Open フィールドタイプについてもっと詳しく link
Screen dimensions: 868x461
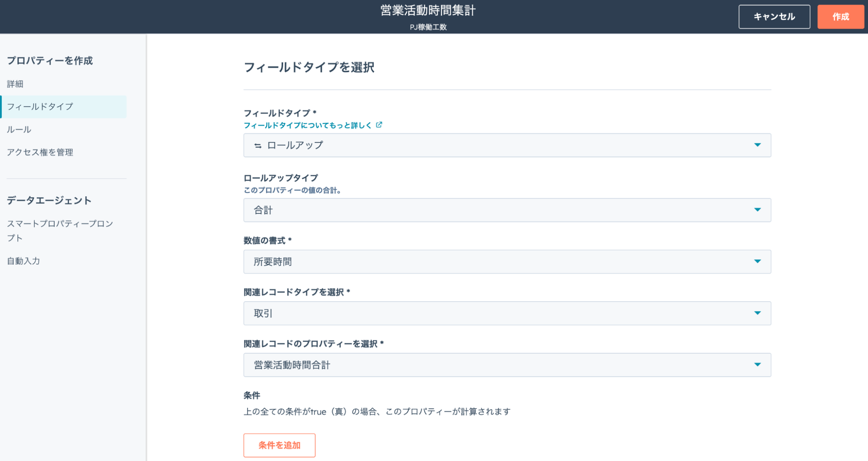308,125
